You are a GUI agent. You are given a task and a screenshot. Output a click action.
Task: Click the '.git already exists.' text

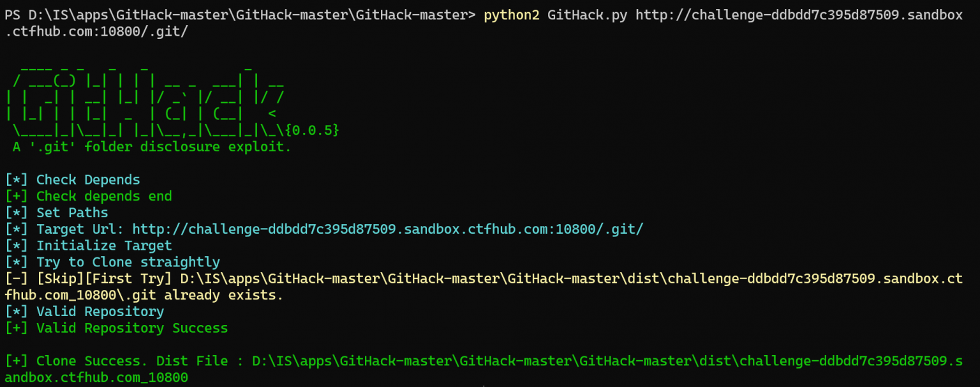(223, 296)
